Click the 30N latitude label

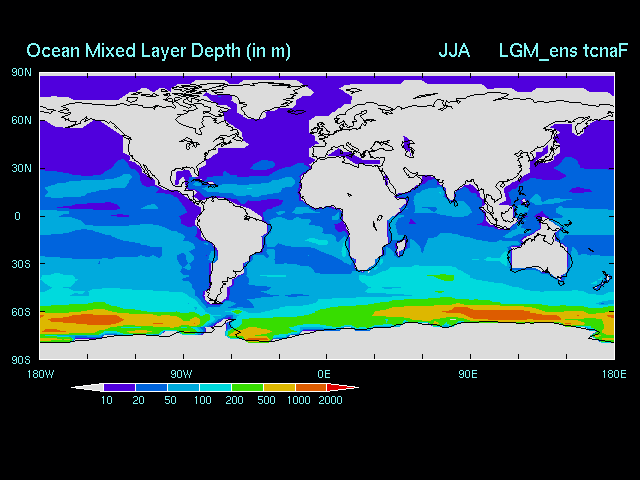click(21, 168)
